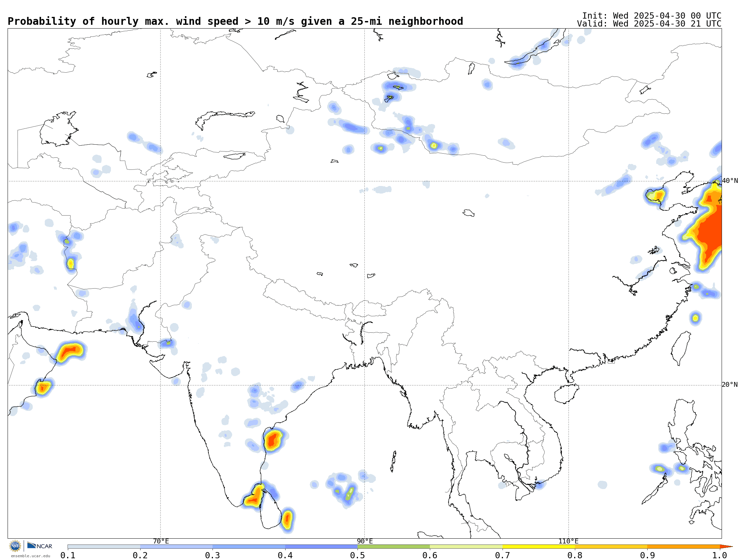Click the NCAR logo
The image size is (744, 560).
point(40,546)
